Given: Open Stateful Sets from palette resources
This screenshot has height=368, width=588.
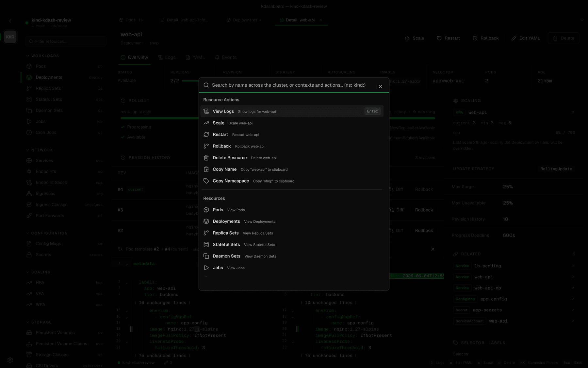Looking at the screenshot, I should point(292,245).
